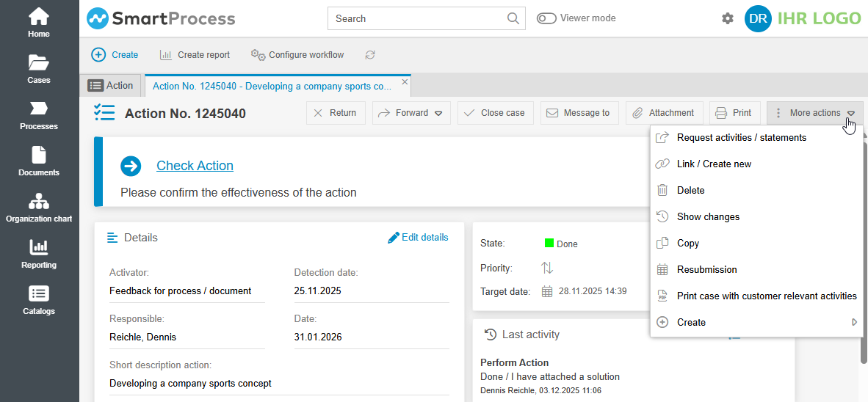Click into the Search field
Screen dimensions: 868x402
(x=419, y=18)
